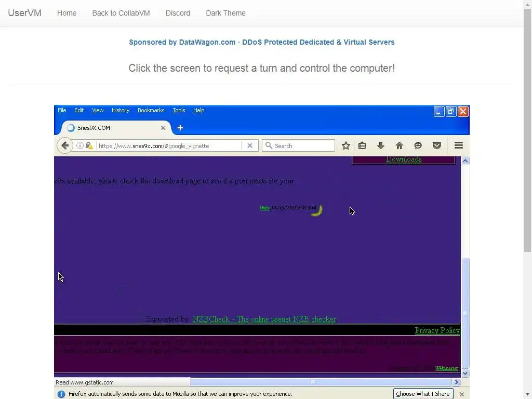Click the address bar URL field
Screen dimensions: 532x399
[169, 146]
